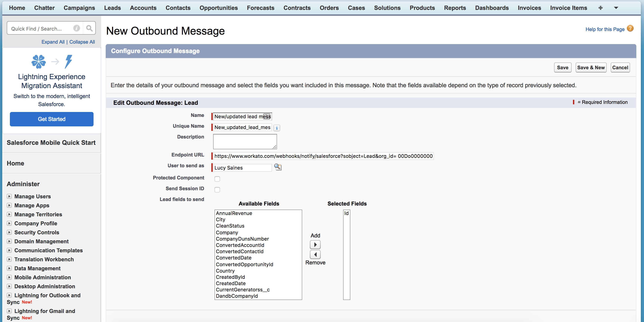Click the search magnifier in Quick Find

pyautogui.click(x=89, y=28)
